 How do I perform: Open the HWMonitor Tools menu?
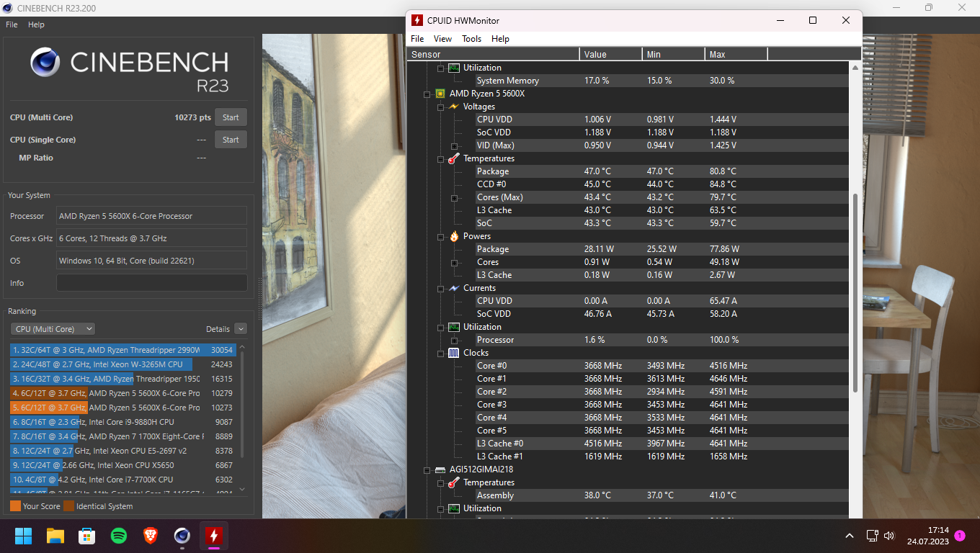[x=471, y=39]
